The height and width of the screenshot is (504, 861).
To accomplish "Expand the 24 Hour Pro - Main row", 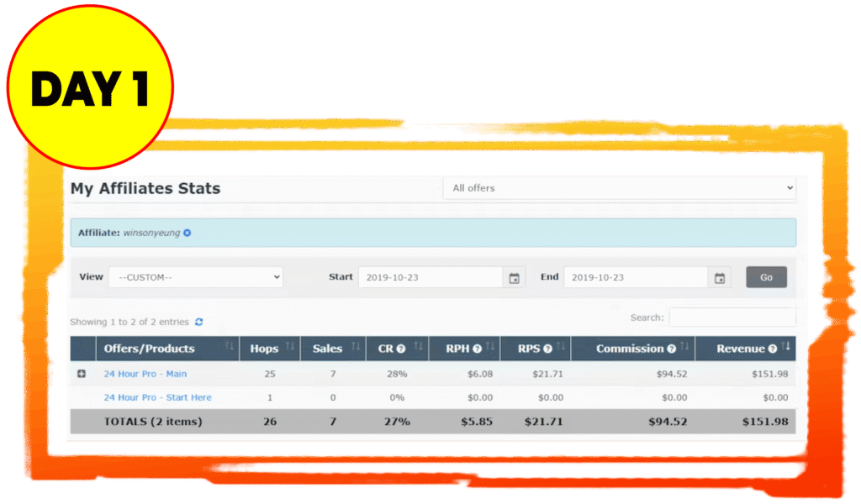I will pos(82,374).
